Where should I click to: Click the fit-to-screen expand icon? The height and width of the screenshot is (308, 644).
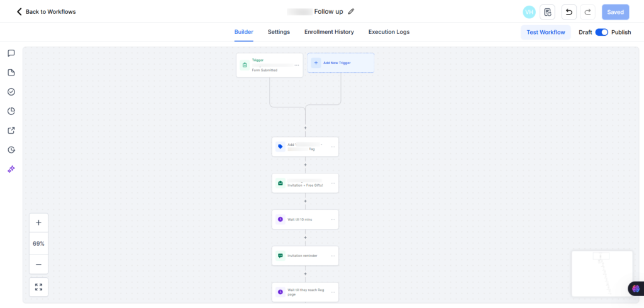[38, 287]
